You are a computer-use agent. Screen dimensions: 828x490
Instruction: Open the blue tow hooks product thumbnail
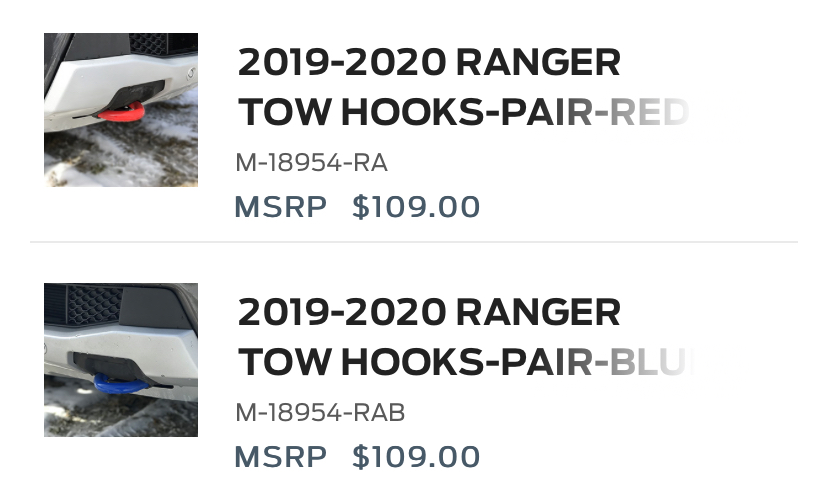[x=121, y=360]
